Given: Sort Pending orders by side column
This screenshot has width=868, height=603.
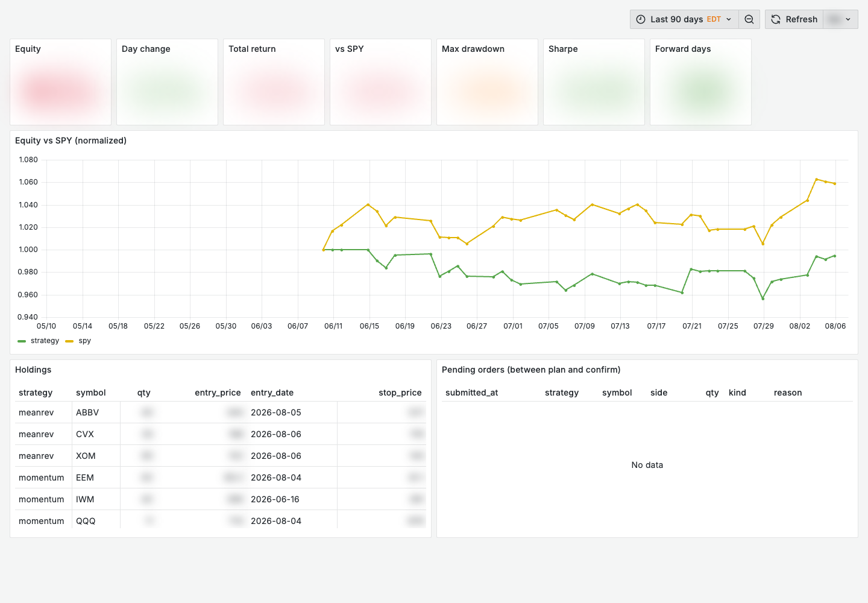Looking at the screenshot, I should tap(659, 393).
